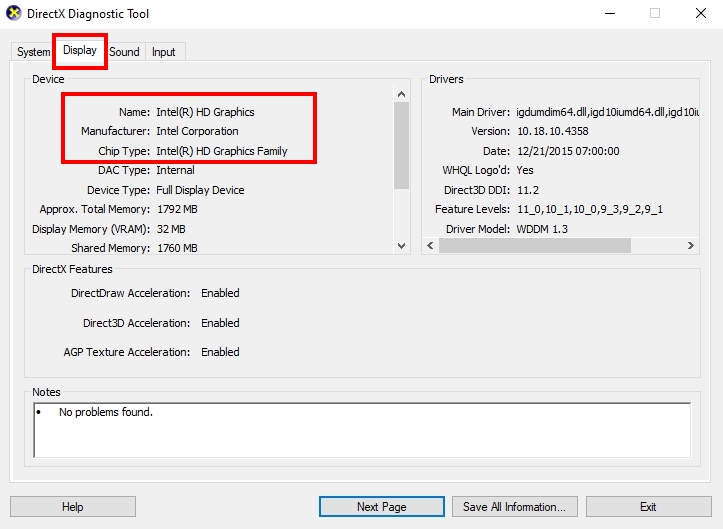The image size is (723, 529).
Task: Minimize the DirectX Diagnostic Tool window
Action: 610,13
